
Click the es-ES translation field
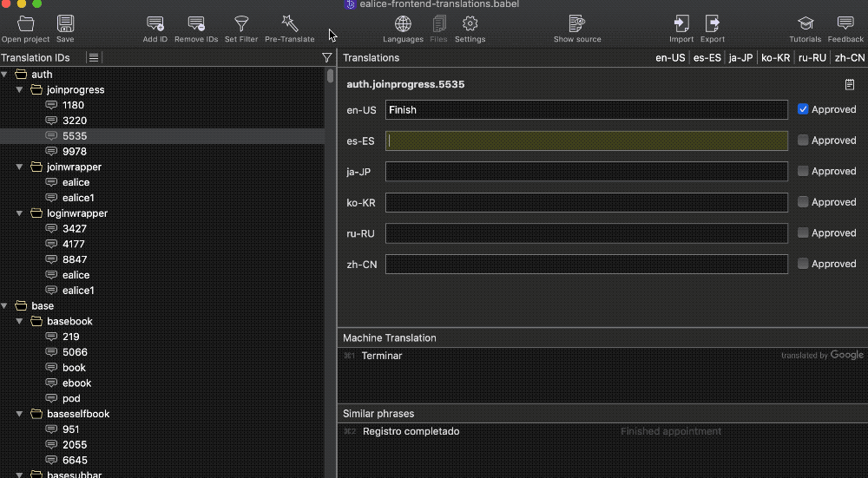[586, 141]
